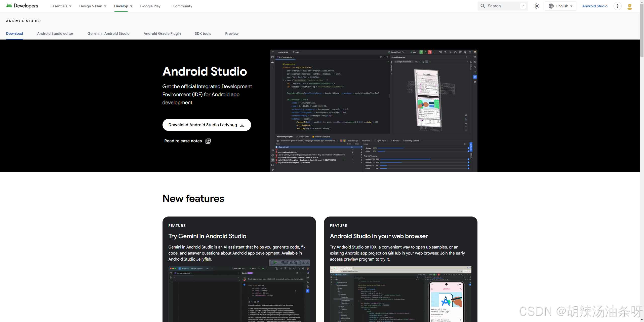
Task: Expand the Essentials dropdown menu
Action: coord(61,6)
